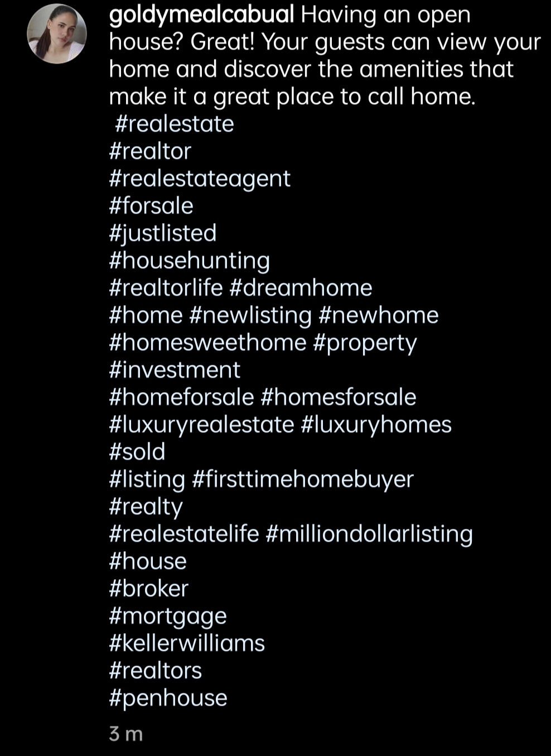Open the #househunting hashtag
This screenshot has width=551, height=756.
click(x=190, y=261)
